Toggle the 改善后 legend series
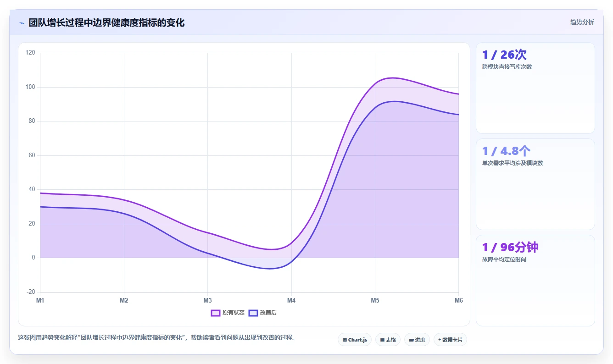The width and height of the screenshot is (613, 364). (262, 313)
